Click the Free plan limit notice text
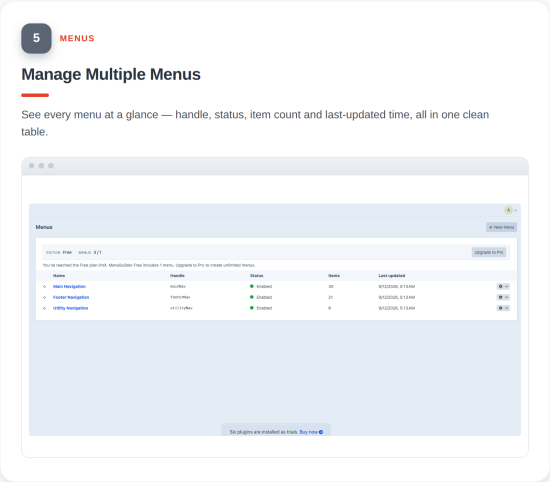Screen dimensions: 550x482 click(x=149, y=265)
